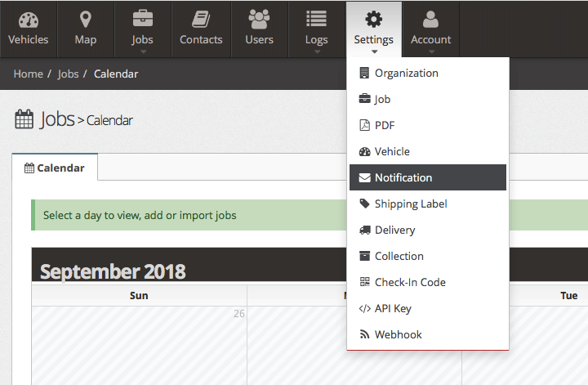Screen dimensions: 588x385
Task: Open the Map pin icon
Action: tap(86, 19)
